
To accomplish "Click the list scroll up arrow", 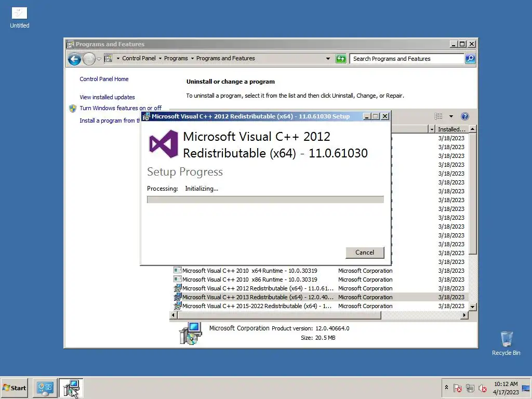I will [x=472, y=129].
